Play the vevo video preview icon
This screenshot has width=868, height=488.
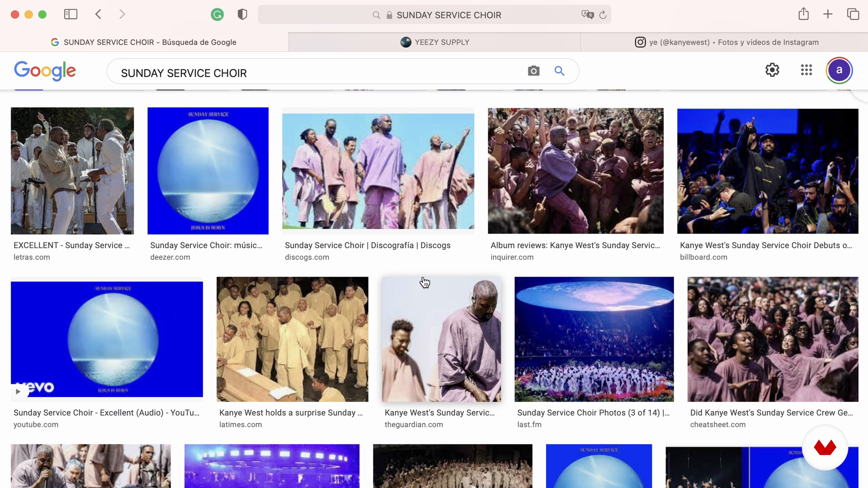point(18,391)
